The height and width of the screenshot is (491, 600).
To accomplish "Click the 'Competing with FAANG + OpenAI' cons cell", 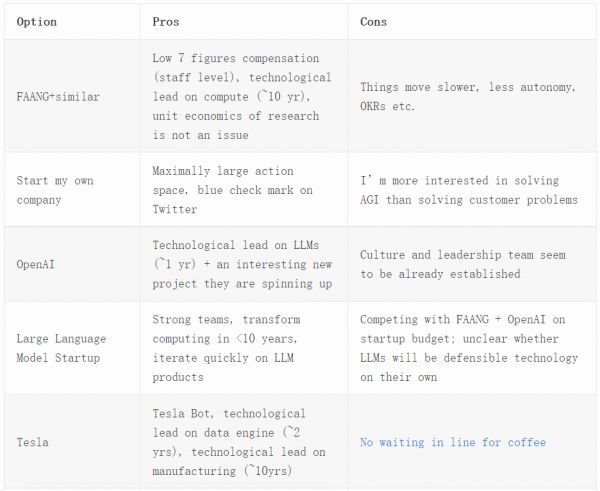I will click(467, 348).
